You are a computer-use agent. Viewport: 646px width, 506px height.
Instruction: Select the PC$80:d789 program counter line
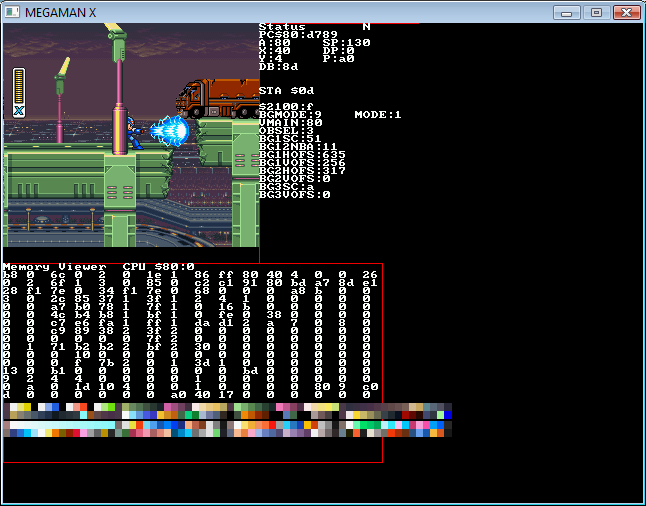click(x=298, y=35)
